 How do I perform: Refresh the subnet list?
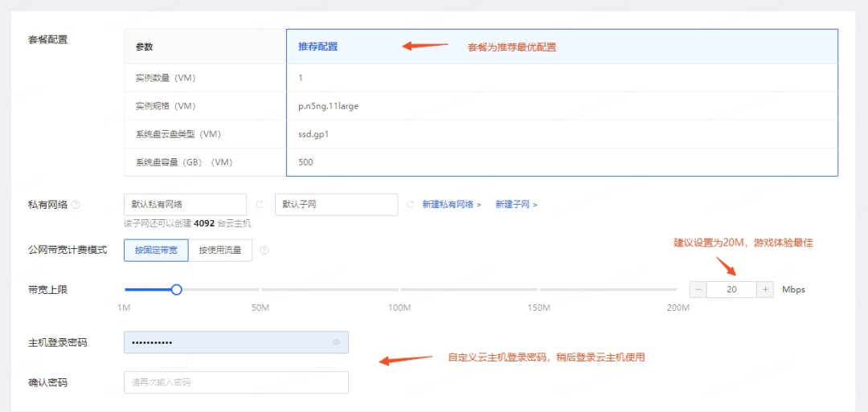410,205
